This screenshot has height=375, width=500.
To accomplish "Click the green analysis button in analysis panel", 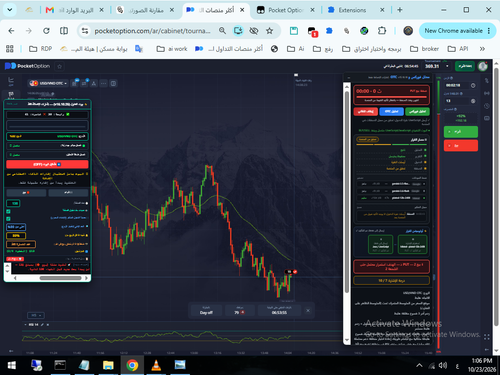I will coord(418,111).
